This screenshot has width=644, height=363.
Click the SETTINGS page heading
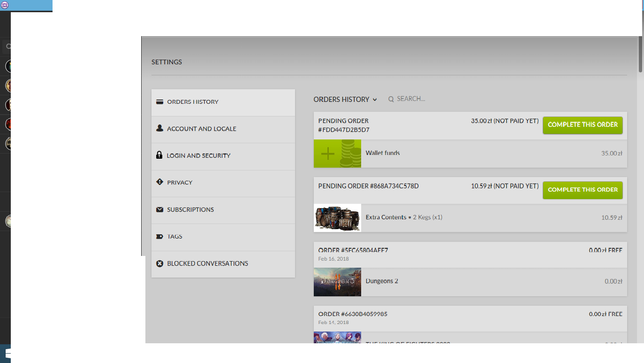167,62
